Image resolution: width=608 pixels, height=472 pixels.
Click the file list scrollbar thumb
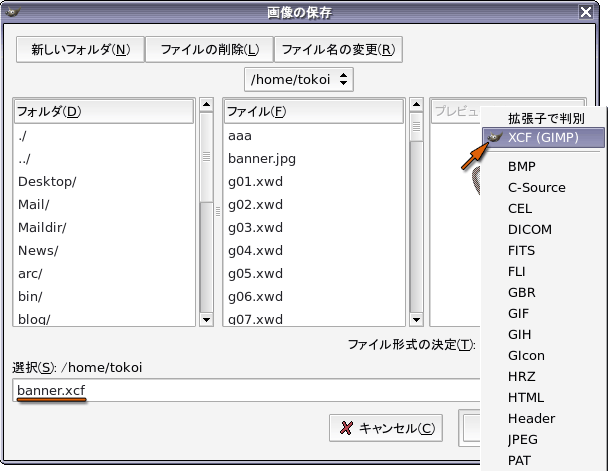(x=416, y=127)
